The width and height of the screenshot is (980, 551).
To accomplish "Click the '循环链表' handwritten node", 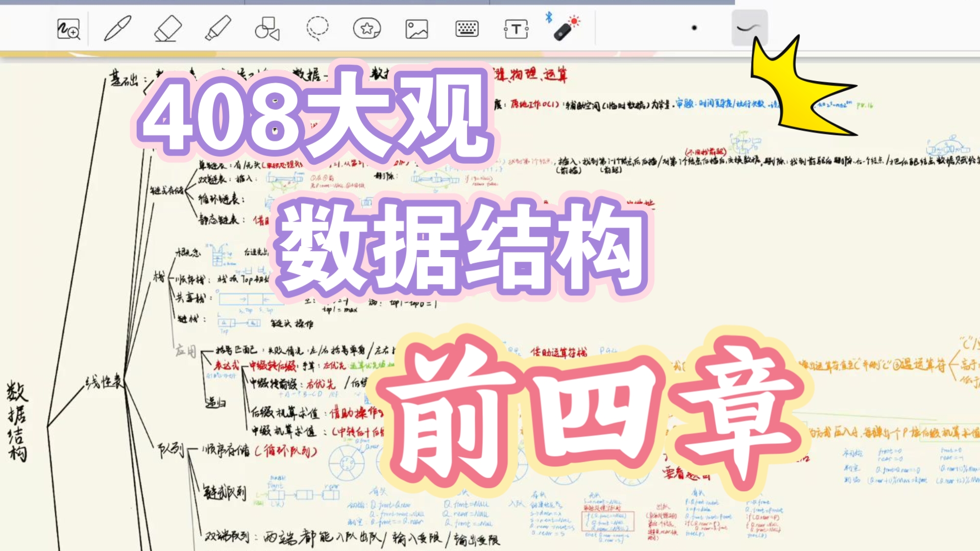I will point(219,199).
